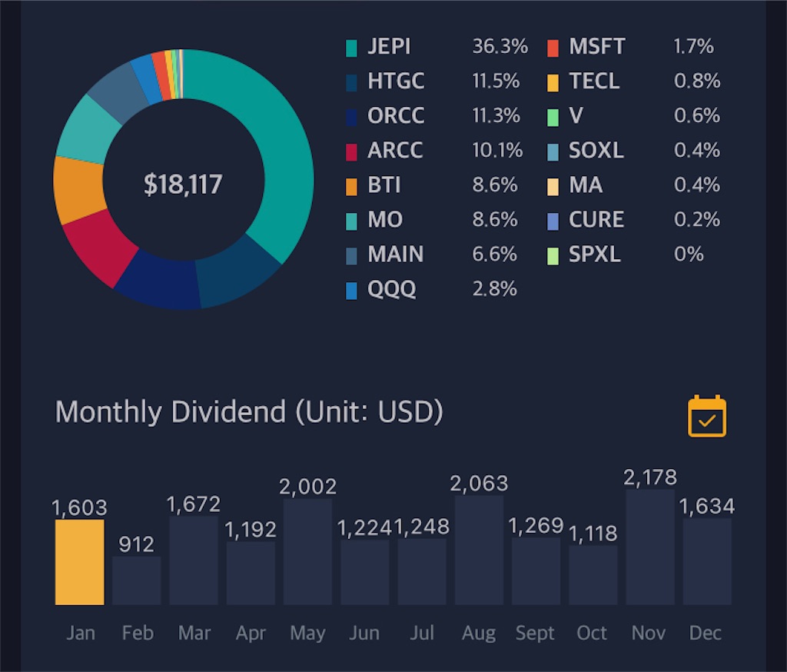The width and height of the screenshot is (787, 672).
Task: Click the 2,063 August value label
Action: [479, 484]
